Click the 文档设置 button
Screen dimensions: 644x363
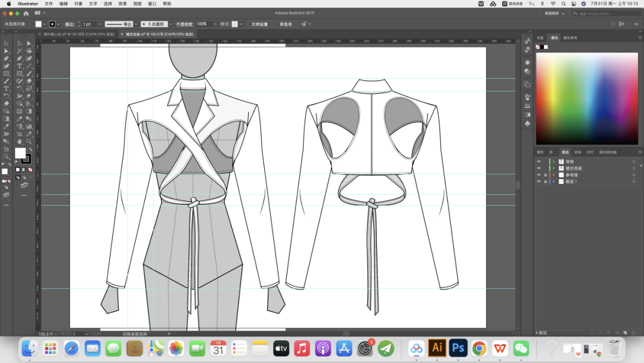259,24
